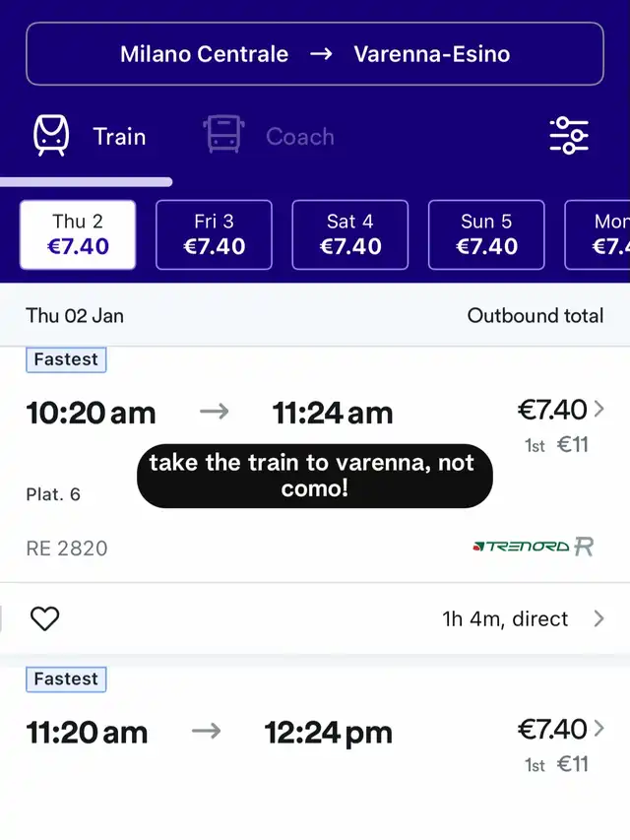The height and width of the screenshot is (840, 630).
Task: Select the partially visible Mon date
Action: (602, 234)
